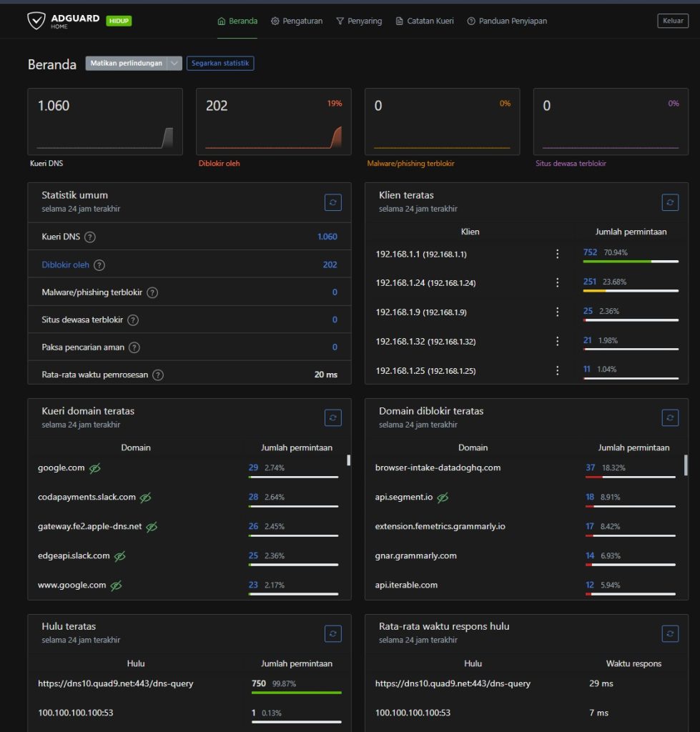Open options menu for client 192.168.1.25
This screenshot has width=700, height=732.
pyautogui.click(x=557, y=371)
